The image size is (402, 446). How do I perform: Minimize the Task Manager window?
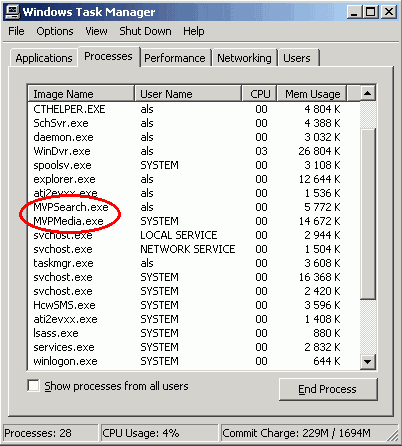pos(354,12)
